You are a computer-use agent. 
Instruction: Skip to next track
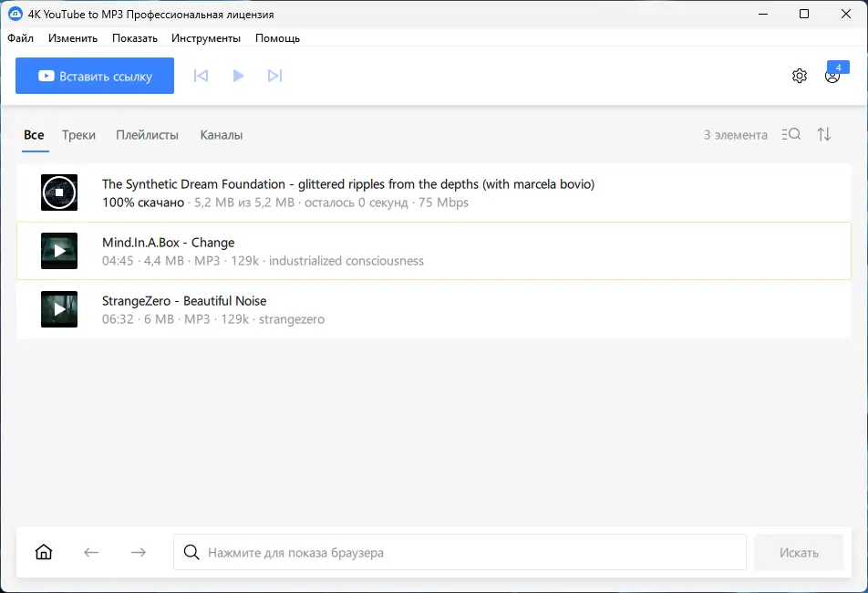[x=274, y=76]
